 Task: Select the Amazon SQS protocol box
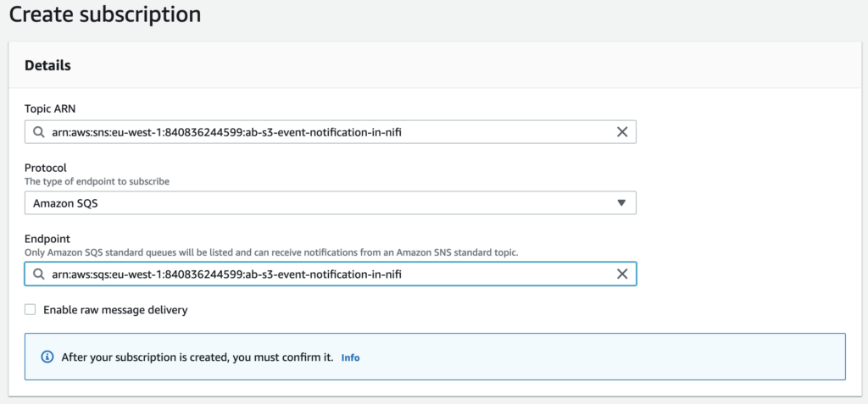pyautogui.click(x=322, y=203)
